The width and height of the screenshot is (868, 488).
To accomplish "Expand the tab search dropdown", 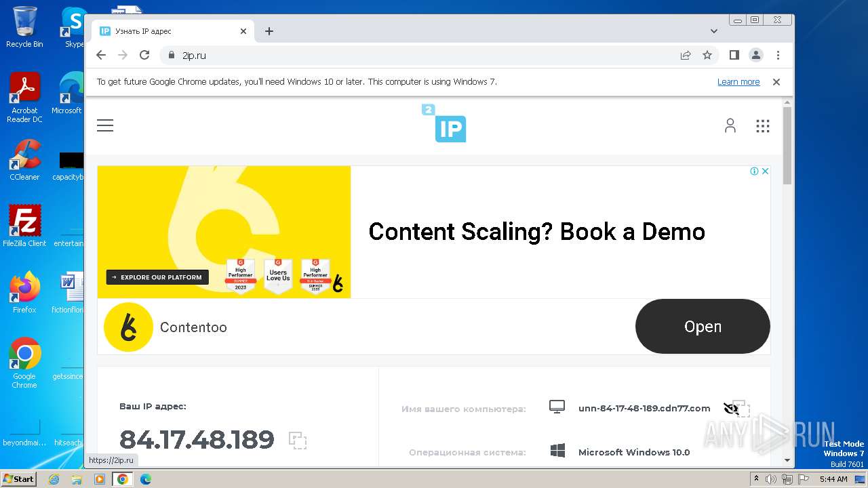I will (714, 31).
